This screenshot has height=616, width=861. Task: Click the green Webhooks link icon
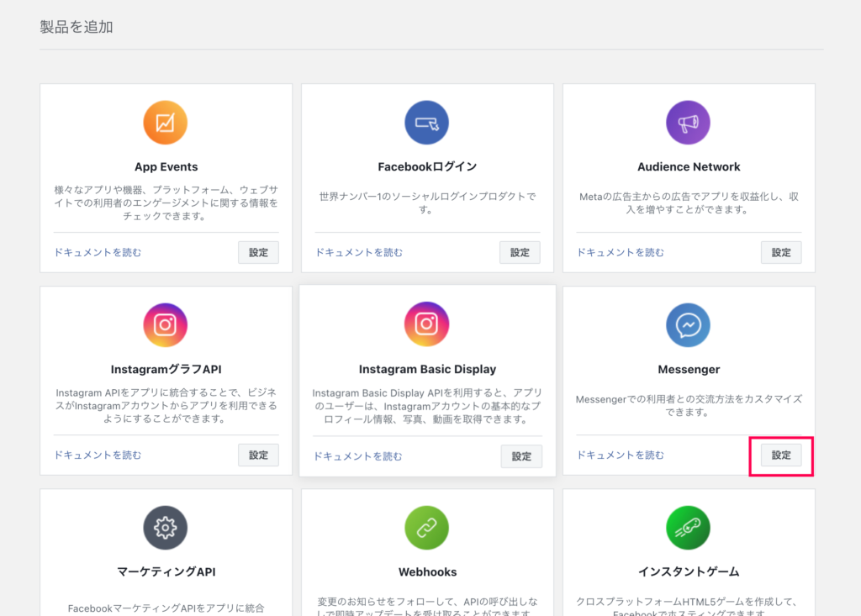426,528
